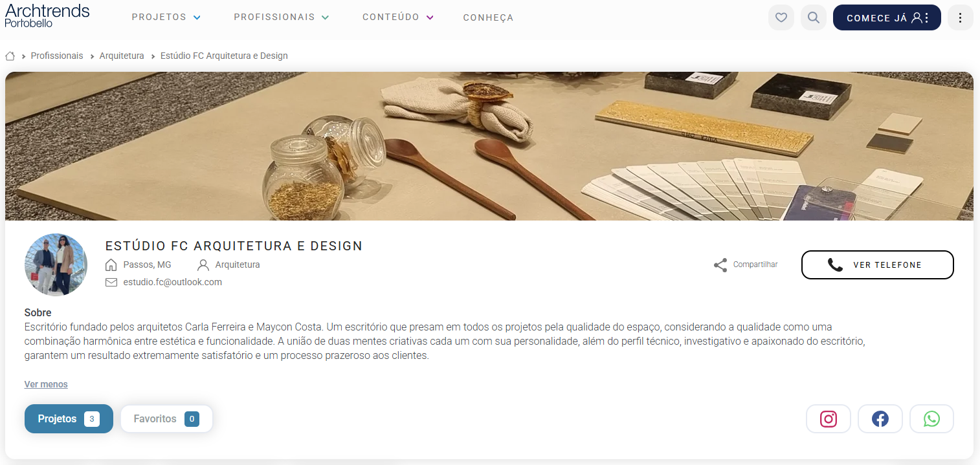The height and width of the screenshot is (465, 980).
Task: Click the Ver Telefone button
Action: (x=877, y=265)
